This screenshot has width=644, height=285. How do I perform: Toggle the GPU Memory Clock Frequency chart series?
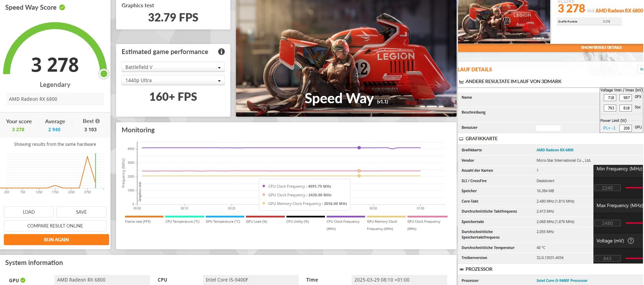coord(386,223)
